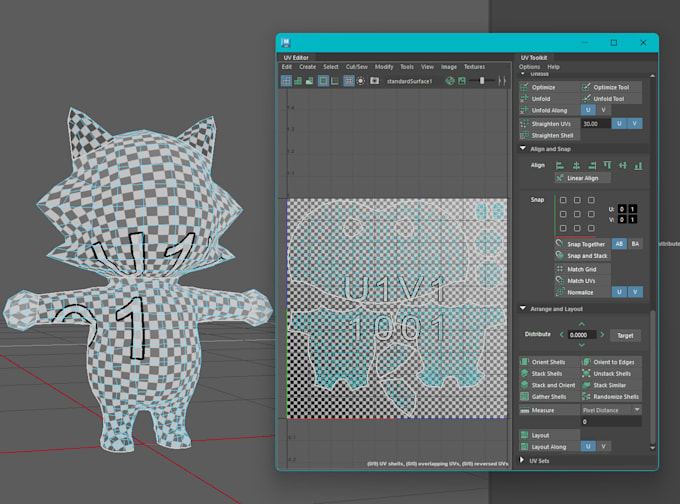
Task: Click the Distribute left arrow
Action: [x=562, y=334]
